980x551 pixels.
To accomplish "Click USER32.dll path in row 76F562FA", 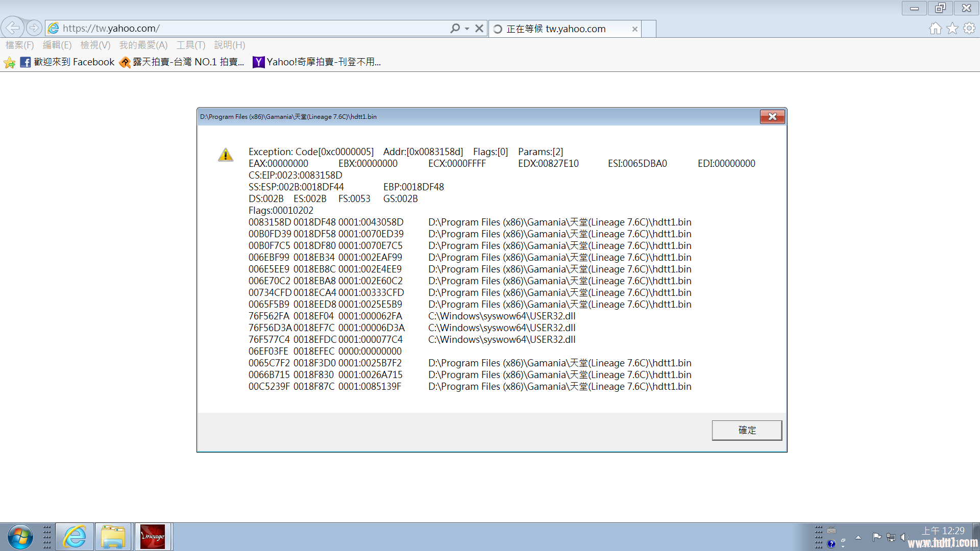I will (x=502, y=316).
